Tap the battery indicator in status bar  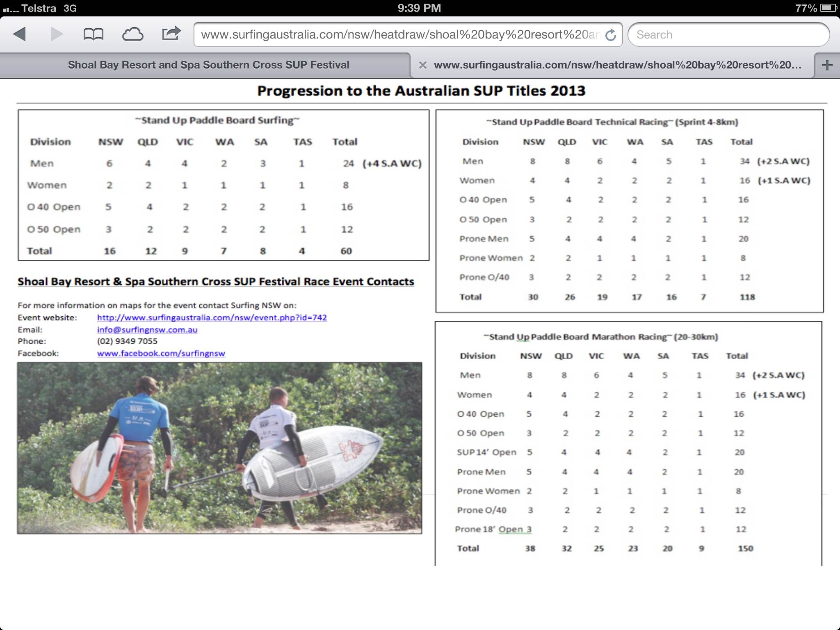(828, 8)
